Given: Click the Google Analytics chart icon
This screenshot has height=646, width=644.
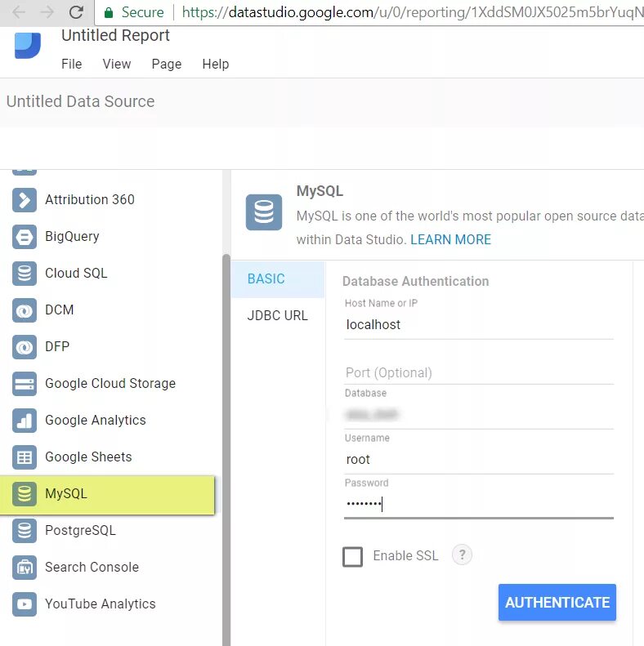Looking at the screenshot, I should [25, 421].
